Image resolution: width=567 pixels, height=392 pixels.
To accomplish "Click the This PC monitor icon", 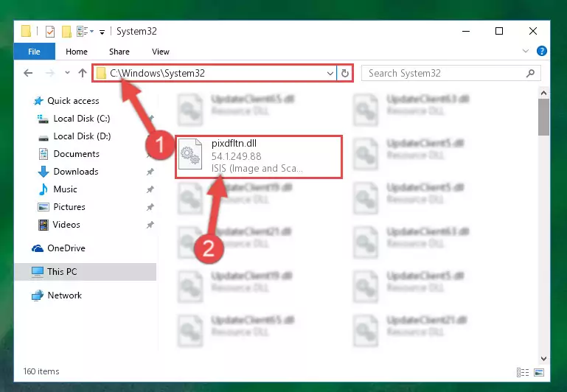I will pos(38,272).
